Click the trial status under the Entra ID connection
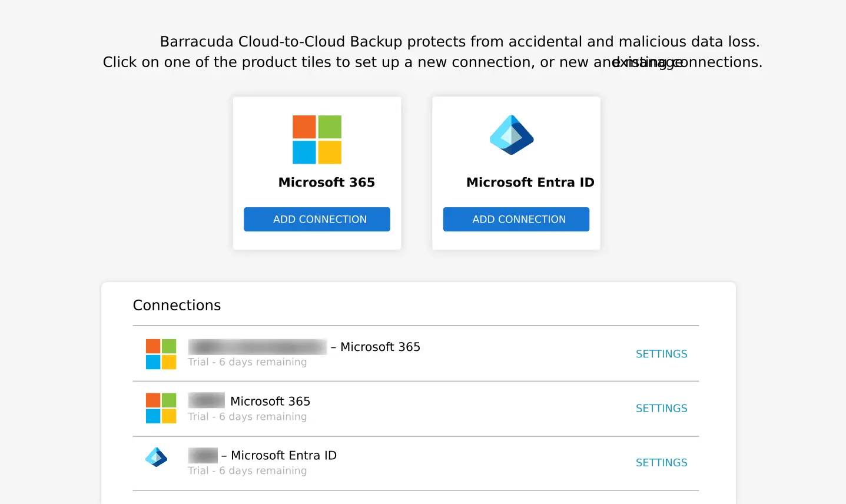This screenshot has height=504, width=846. point(247,470)
